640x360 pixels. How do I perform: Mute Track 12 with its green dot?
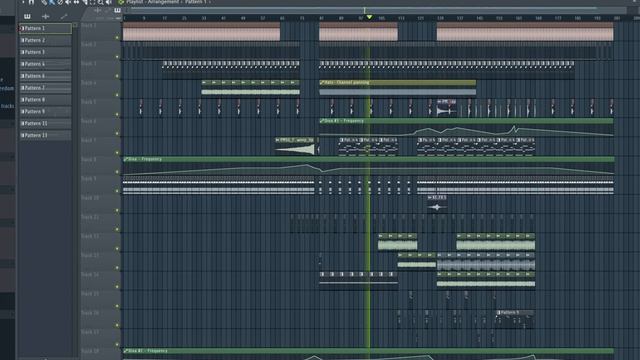coord(117,249)
